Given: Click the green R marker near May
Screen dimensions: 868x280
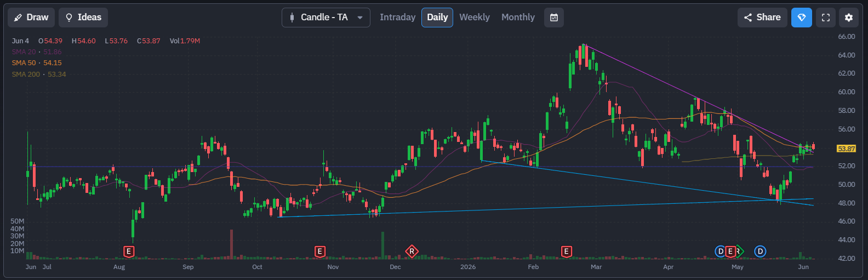Looking at the screenshot, I should (739, 252).
